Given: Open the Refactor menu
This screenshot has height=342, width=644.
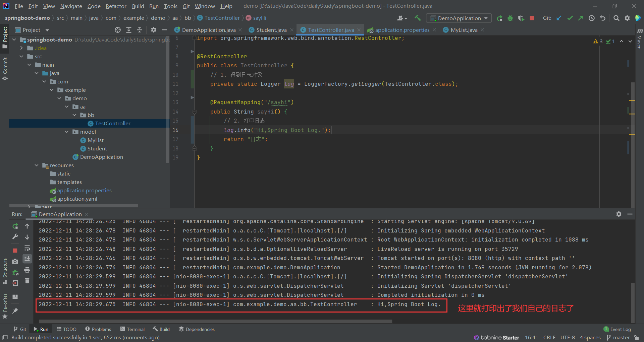Looking at the screenshot, I should coord(116,6).
